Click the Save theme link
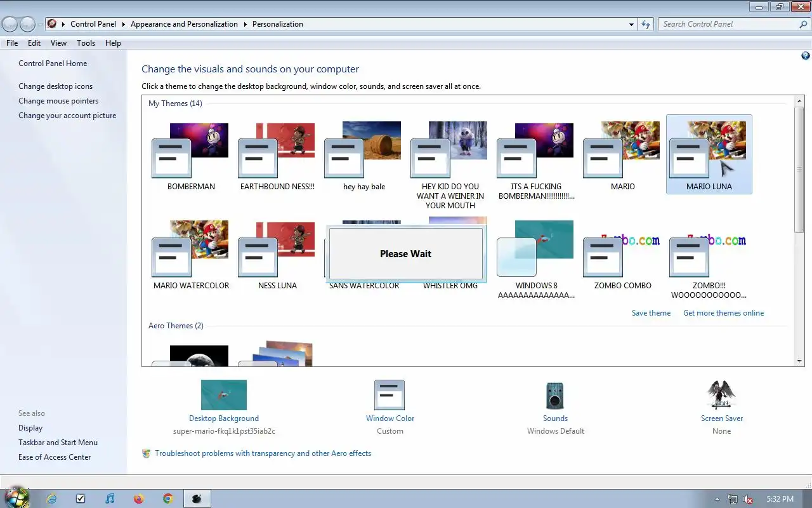Viewport: 812px width, 508px height. [x=651, y=313]
